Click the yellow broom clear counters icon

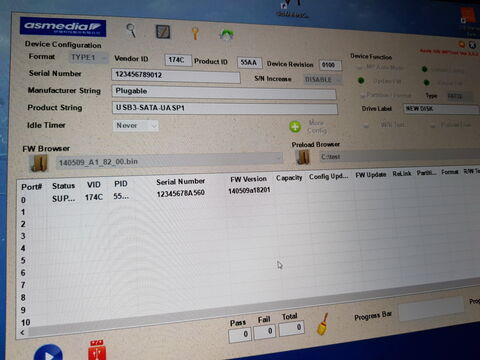click(x=323, y=324)
